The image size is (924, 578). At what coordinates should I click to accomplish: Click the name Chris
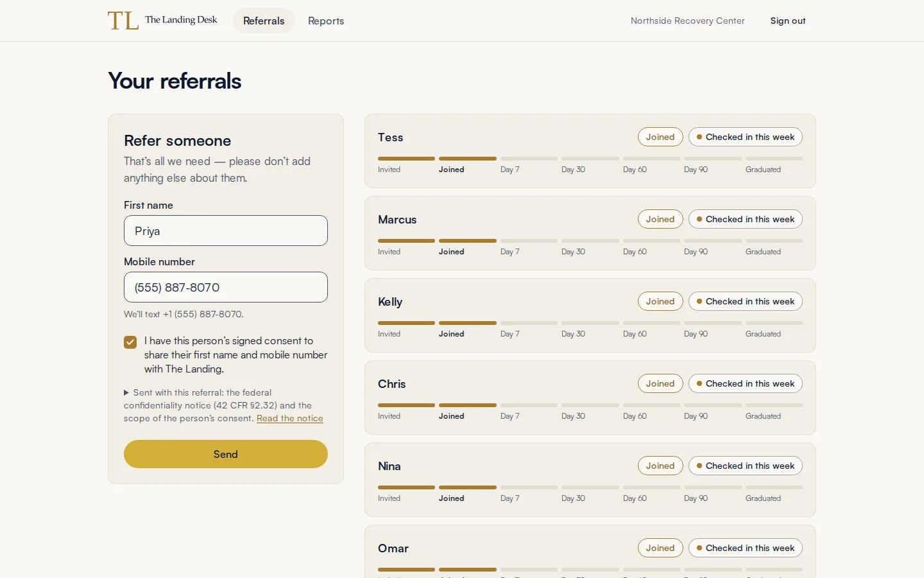click(x=391, y=384)
